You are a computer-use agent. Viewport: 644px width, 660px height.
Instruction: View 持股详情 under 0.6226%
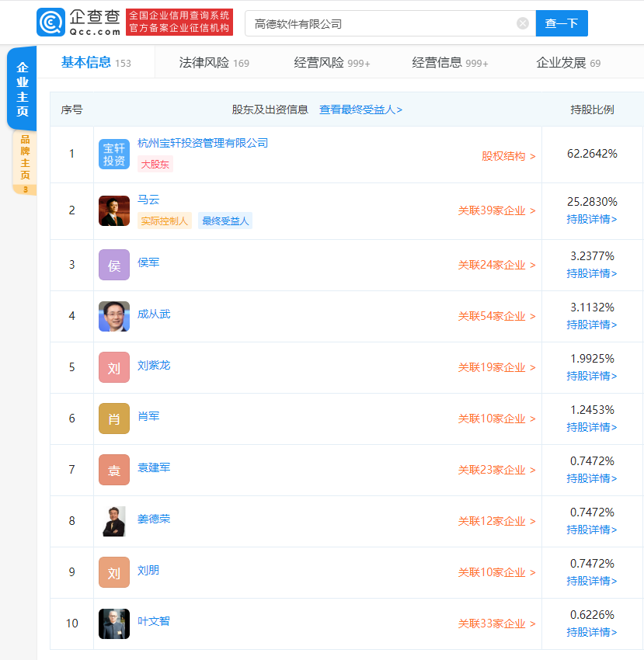(592, 632)
